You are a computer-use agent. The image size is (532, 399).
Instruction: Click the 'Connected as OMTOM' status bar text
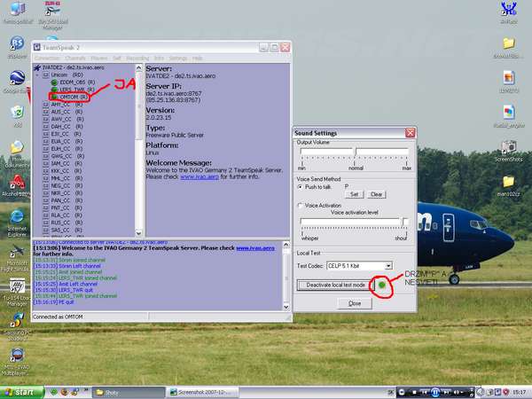click(x=58, y=317)
